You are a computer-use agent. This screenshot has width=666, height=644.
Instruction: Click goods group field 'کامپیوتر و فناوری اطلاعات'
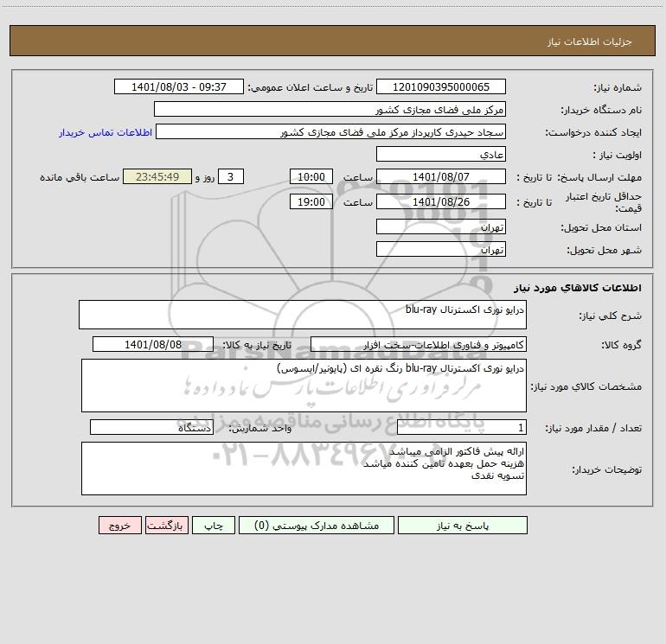tap(419, 344)
